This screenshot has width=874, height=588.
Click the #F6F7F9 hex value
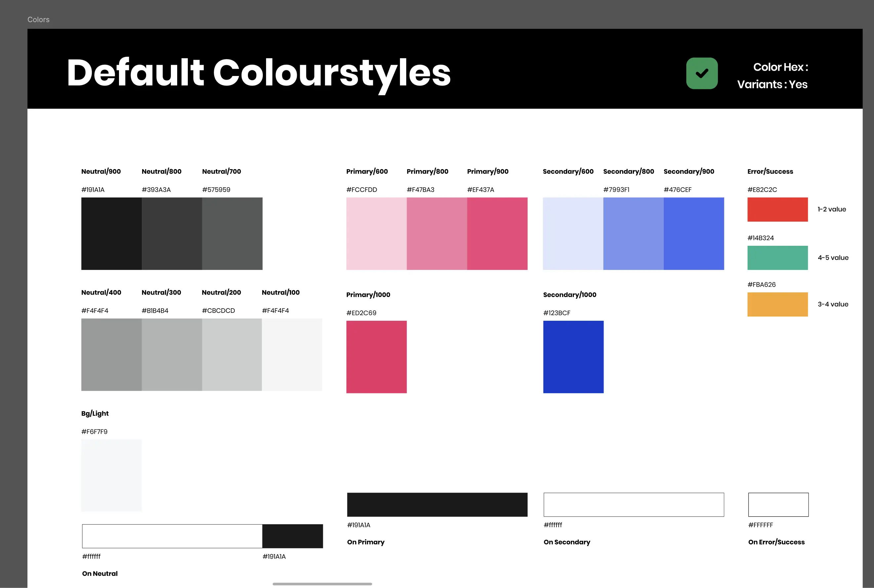95,432
